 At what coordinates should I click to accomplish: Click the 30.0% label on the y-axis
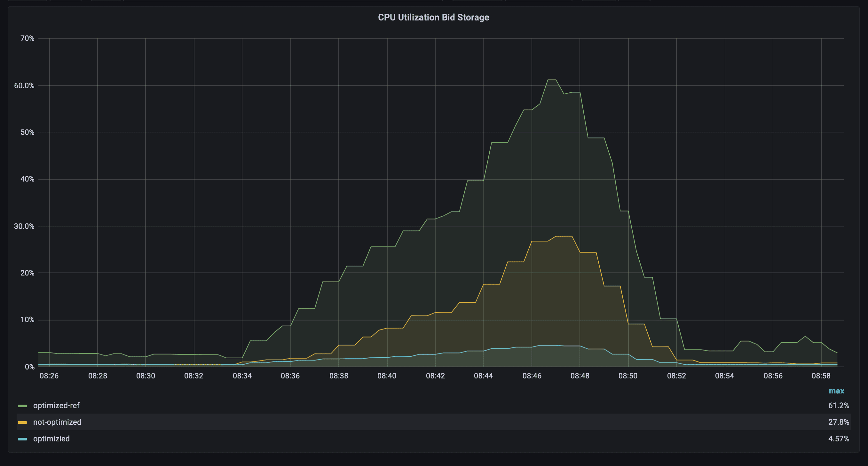tap(24, 226)
